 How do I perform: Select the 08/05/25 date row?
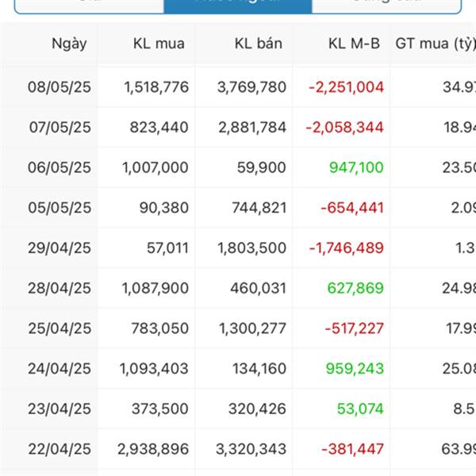coord(238,87)
